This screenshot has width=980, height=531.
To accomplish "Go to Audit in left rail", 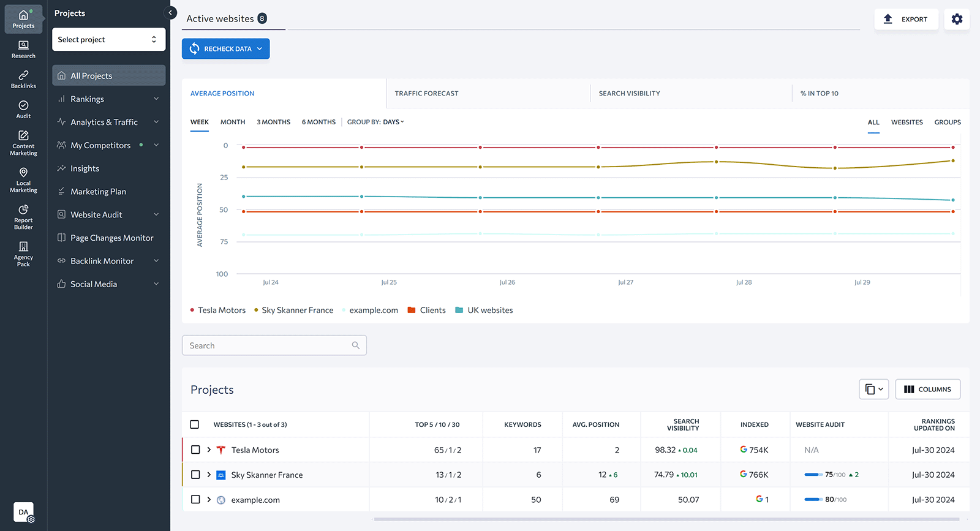I will click(x=23, y=110).
